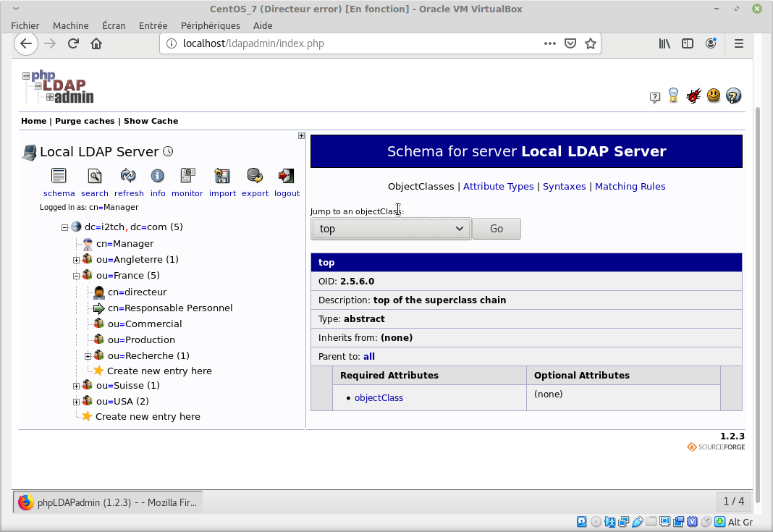Click the bug report icon
This screenshot has height=532, width=773.
click(x=693, y=96)
